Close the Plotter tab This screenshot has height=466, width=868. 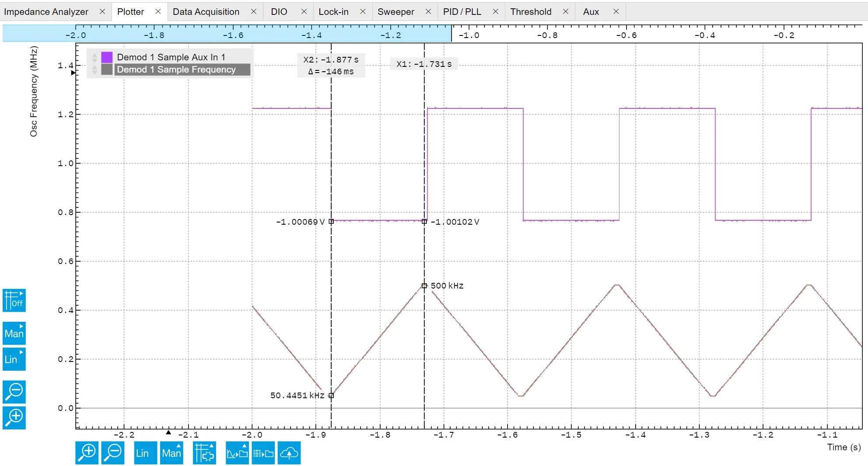(x=158, y=11)
